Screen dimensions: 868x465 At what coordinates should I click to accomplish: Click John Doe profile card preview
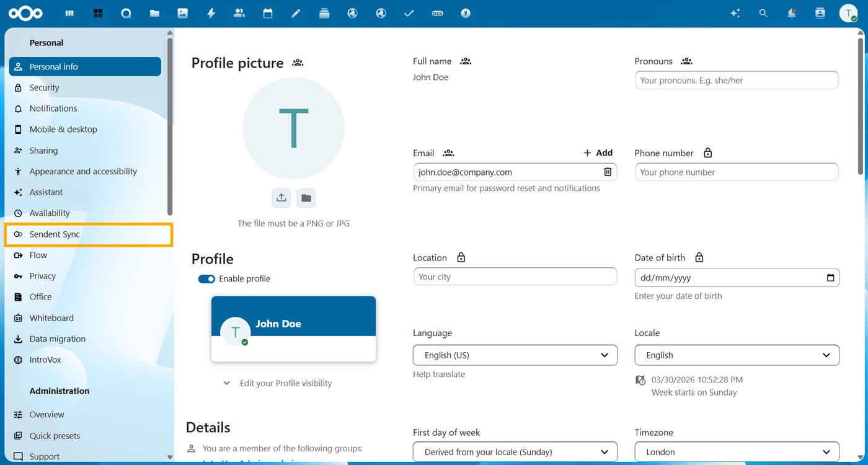(x=293, y=329)
